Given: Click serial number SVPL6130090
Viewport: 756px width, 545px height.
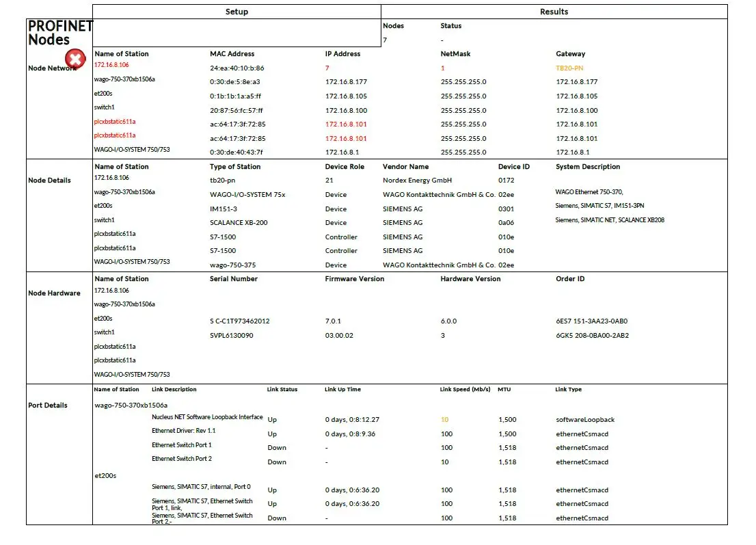Looking at the screenshot, I should tap(232, 336).
